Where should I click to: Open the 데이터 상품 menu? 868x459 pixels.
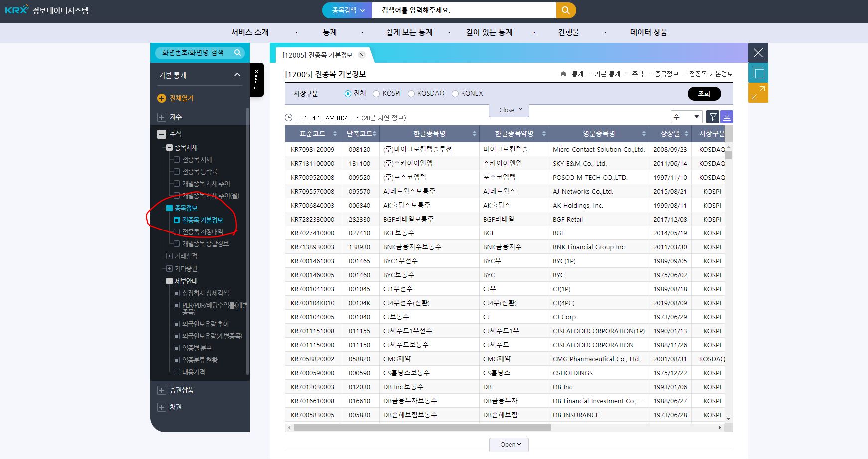tap(649, 32)
